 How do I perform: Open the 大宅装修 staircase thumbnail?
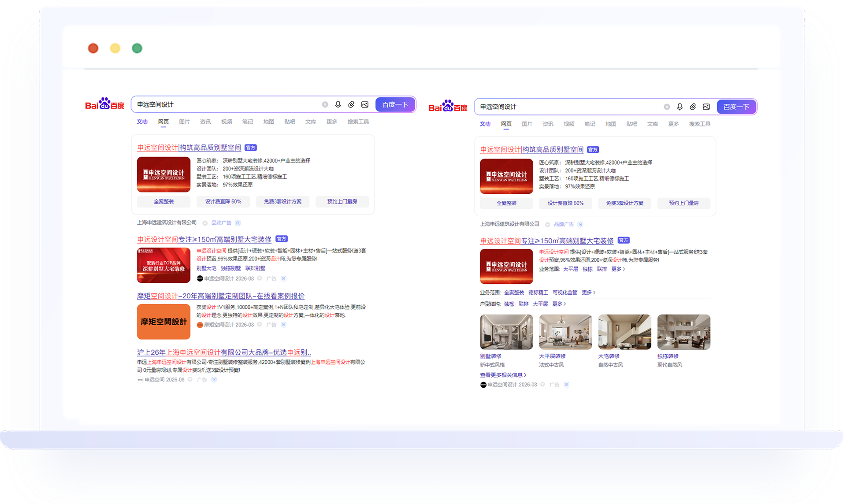(x=624, y=332)
